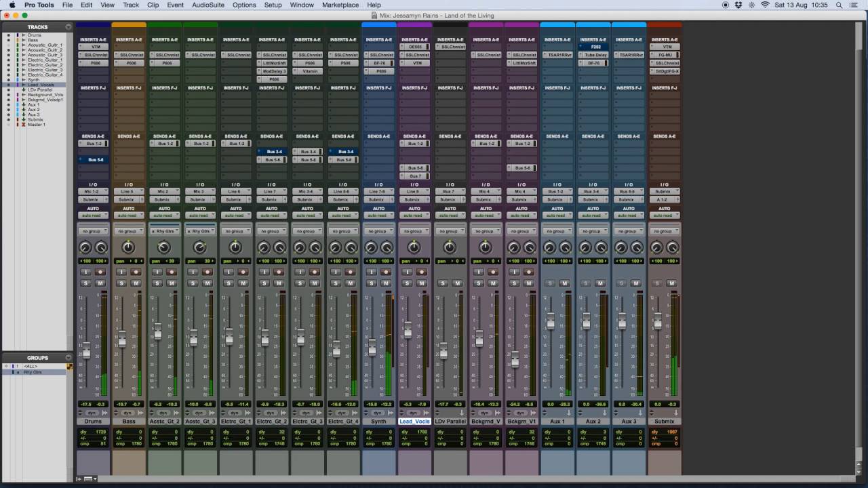
Task: Toggle visibility dot of the Master 1 track
Action: (8, 125)
